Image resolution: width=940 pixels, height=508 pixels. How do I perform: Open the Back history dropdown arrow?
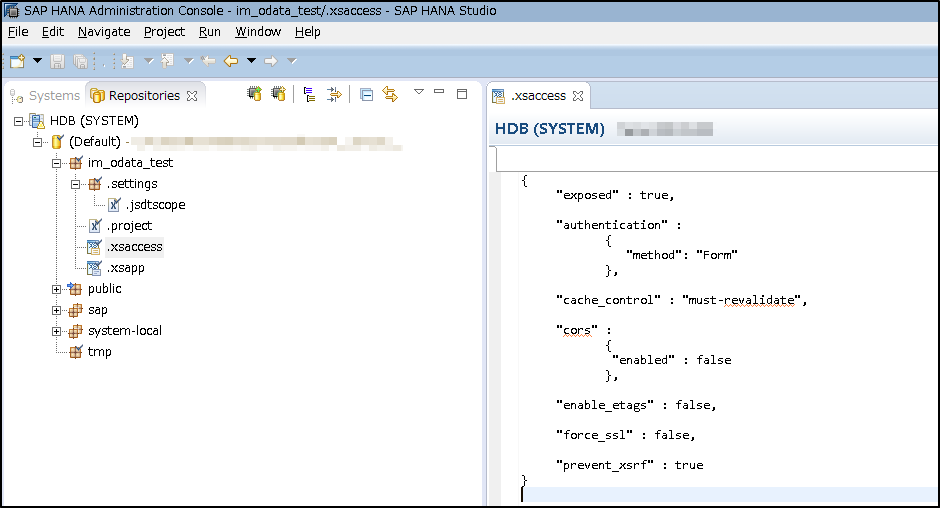252,61
